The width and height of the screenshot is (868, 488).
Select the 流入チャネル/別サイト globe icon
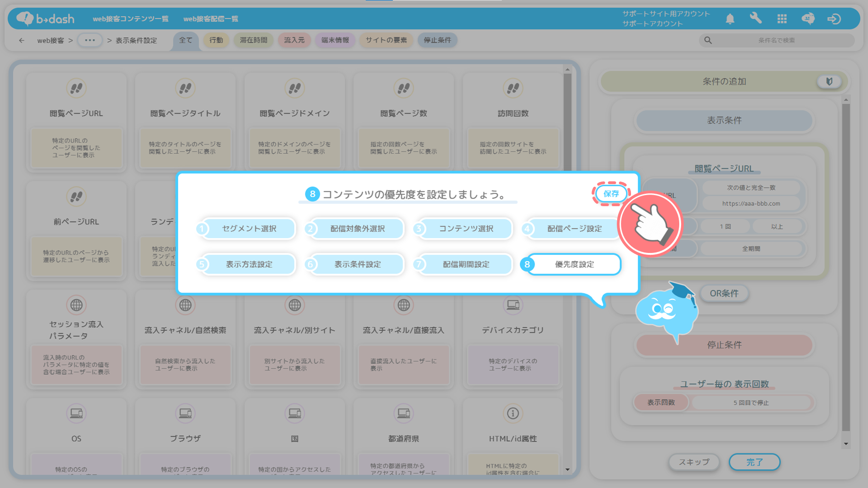coord(295,305)
